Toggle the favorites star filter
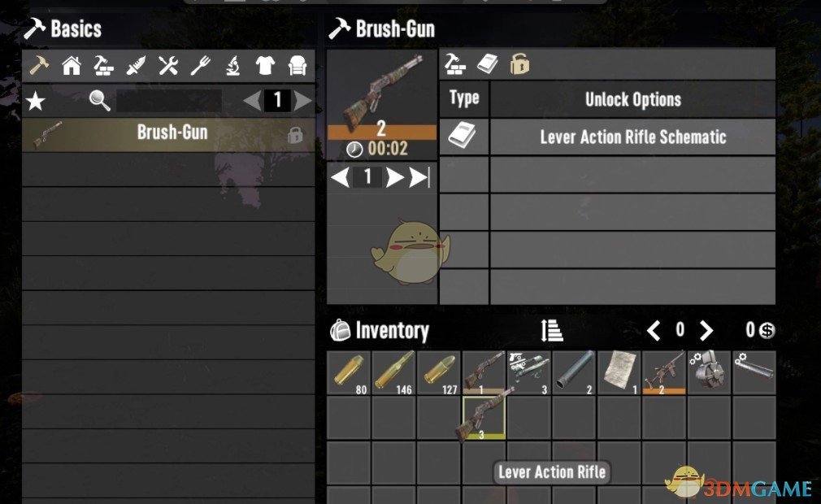This screenshot has height=504, width=821. coord(36,101)
